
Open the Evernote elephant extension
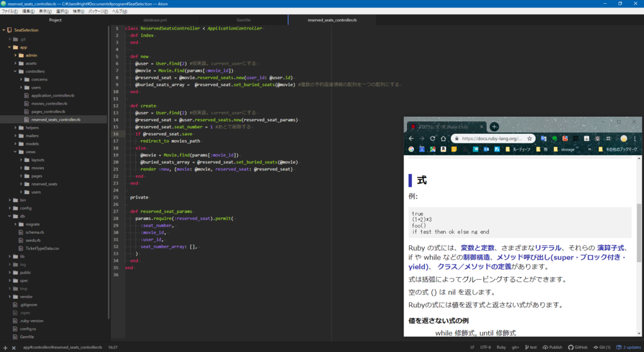coord(555,139)
